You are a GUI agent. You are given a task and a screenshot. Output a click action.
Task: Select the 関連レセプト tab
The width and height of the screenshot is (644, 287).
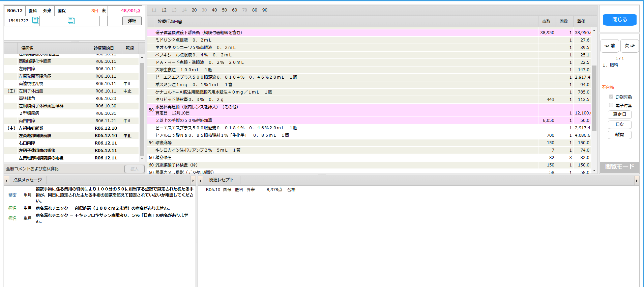point(221,180)
